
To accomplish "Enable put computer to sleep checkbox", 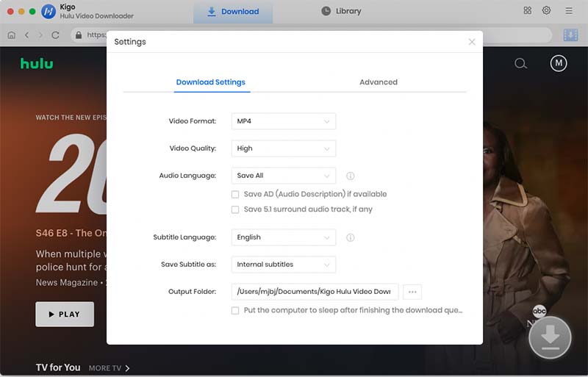I will tap(235, 310).
